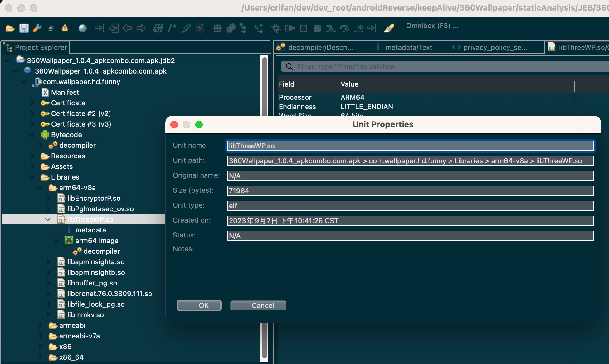This screenshot has width=609, height=364.
Task: Click the pause debugger toolbar icon
Action: click(304, 28)
